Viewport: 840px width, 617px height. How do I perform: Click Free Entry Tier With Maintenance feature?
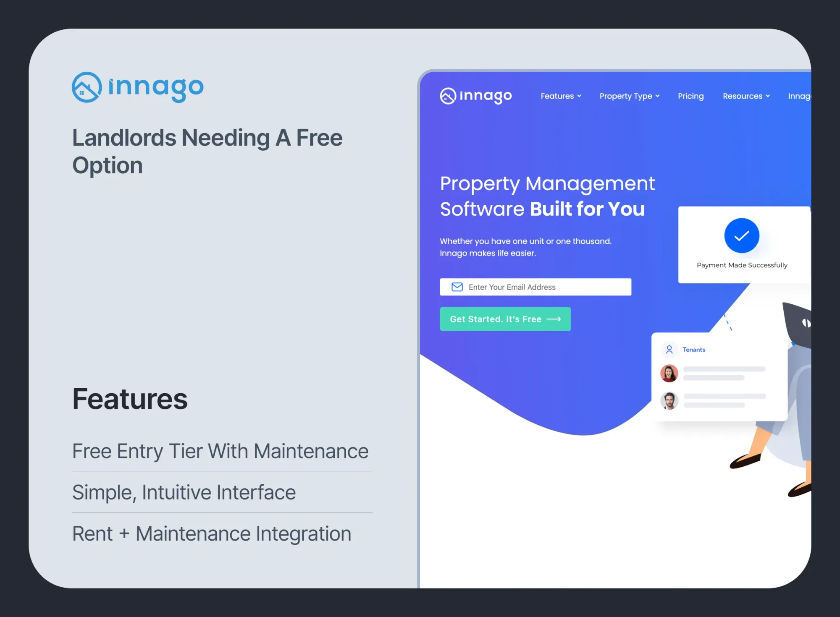click(x=220, y=452)
